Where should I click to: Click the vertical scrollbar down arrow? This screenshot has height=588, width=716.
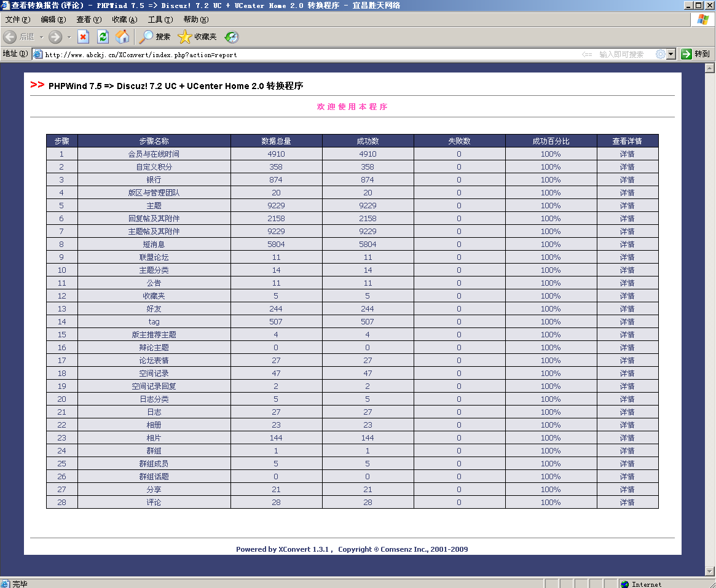point(710,571)
